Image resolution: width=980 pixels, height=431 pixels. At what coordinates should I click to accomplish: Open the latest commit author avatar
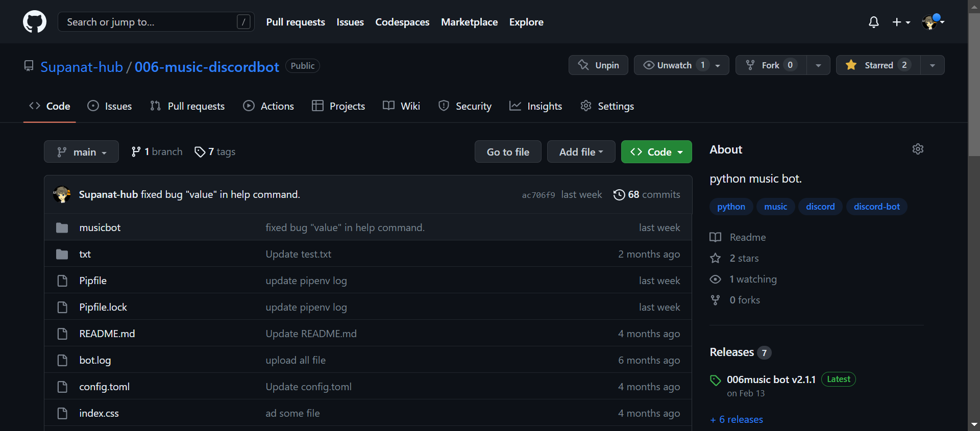pyautogui.click(x=62, y=194)
